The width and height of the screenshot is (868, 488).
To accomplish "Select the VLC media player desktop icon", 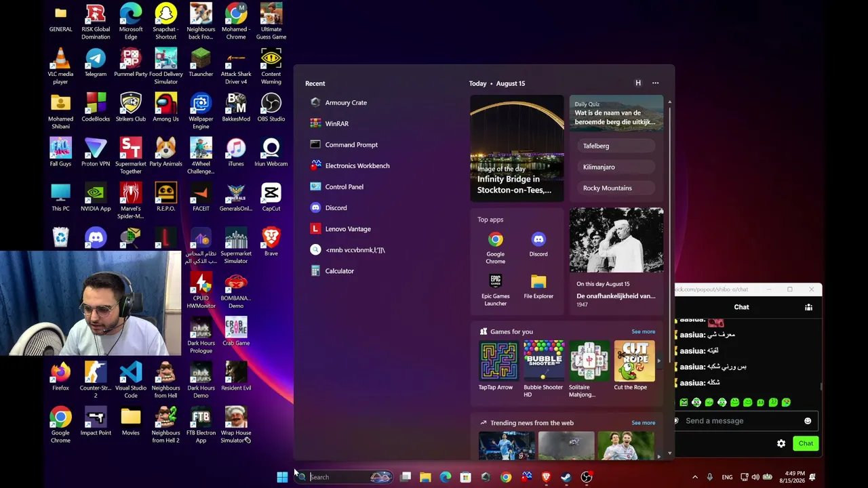I will 60,66.
